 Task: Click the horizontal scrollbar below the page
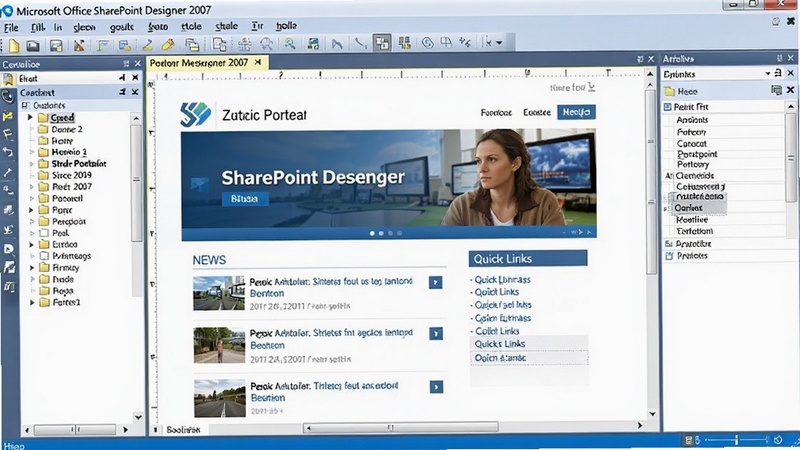tap(401, 427)
